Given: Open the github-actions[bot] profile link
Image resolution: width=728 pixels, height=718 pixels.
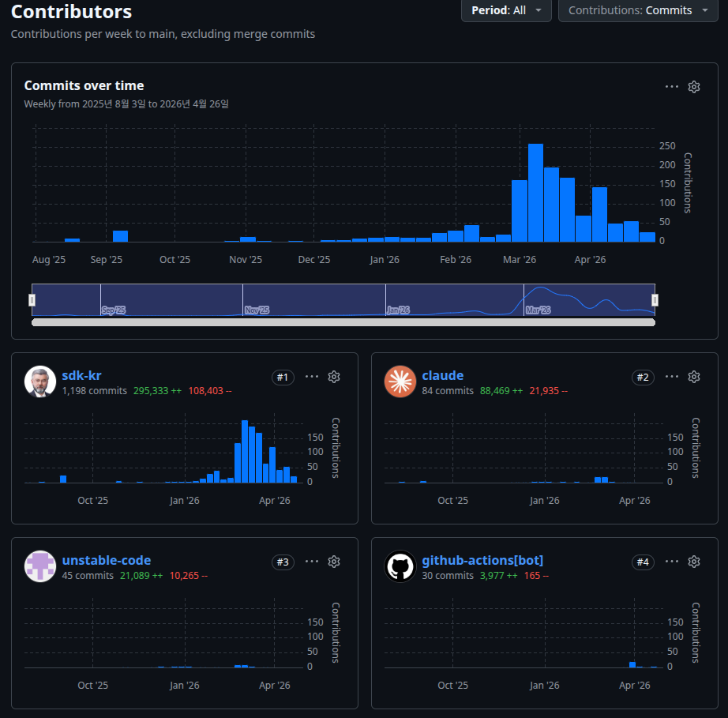Looking at the screenshot, I should click(482, 560).
